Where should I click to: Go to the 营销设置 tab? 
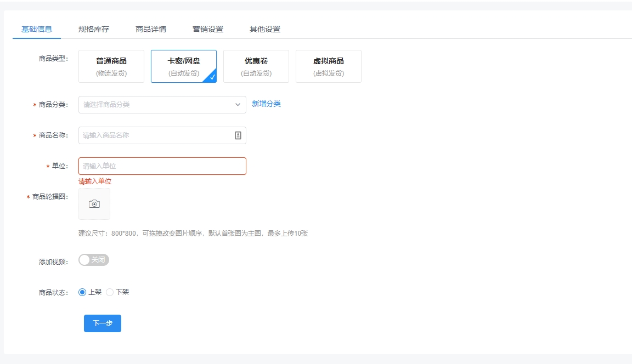(x=208, y=29)
